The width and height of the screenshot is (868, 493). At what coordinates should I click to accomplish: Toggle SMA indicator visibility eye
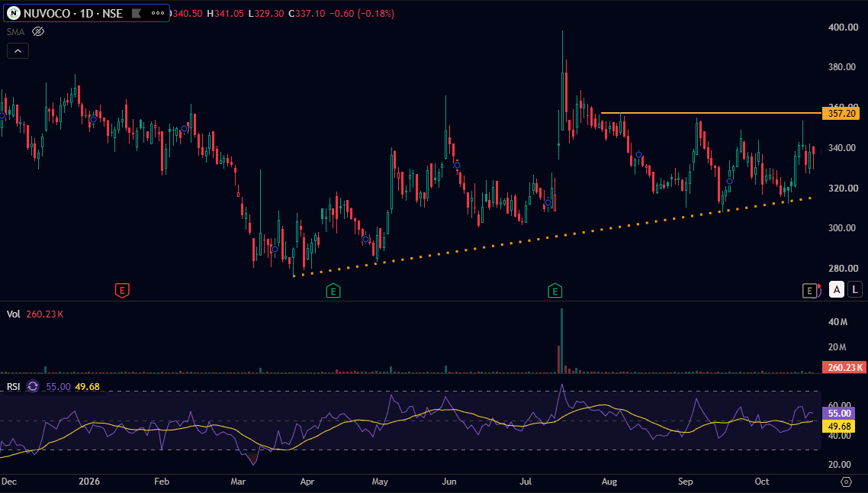(37, 31)
